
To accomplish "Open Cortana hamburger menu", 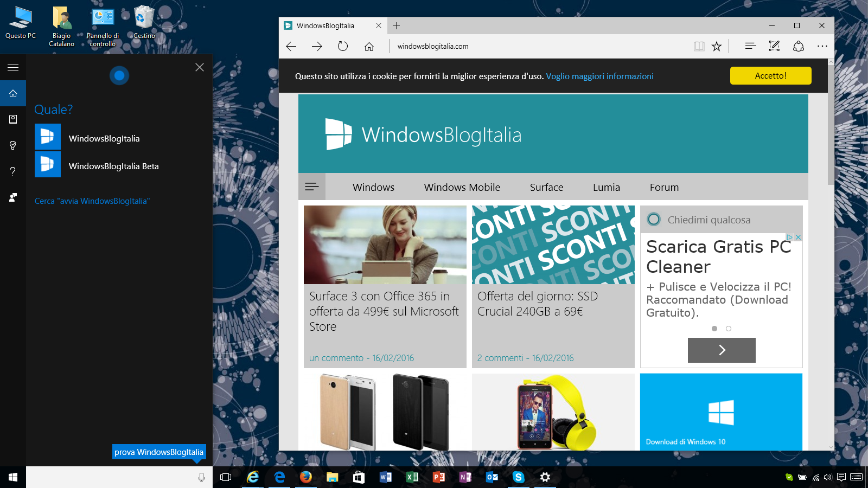I will [13, 67].
